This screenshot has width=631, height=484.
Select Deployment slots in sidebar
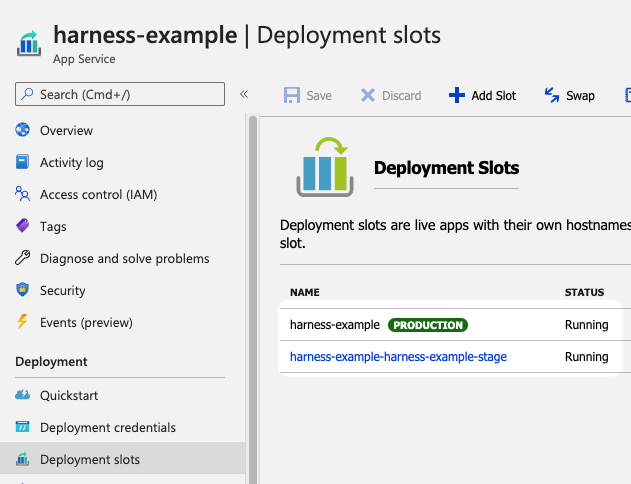122,459
